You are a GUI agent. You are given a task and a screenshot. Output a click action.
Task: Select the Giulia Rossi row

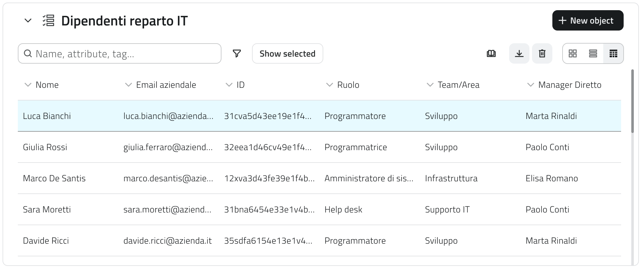click(x=45, y=147)
